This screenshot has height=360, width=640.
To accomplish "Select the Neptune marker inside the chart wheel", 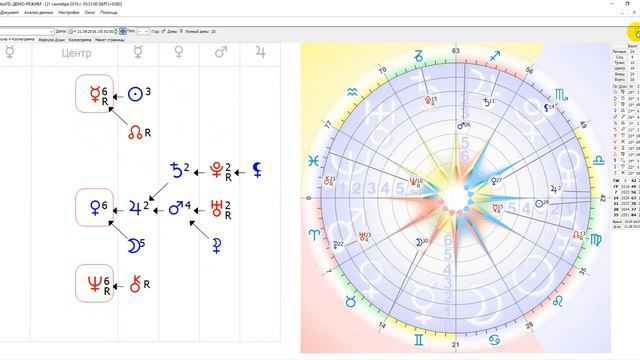I will point(417,183).
